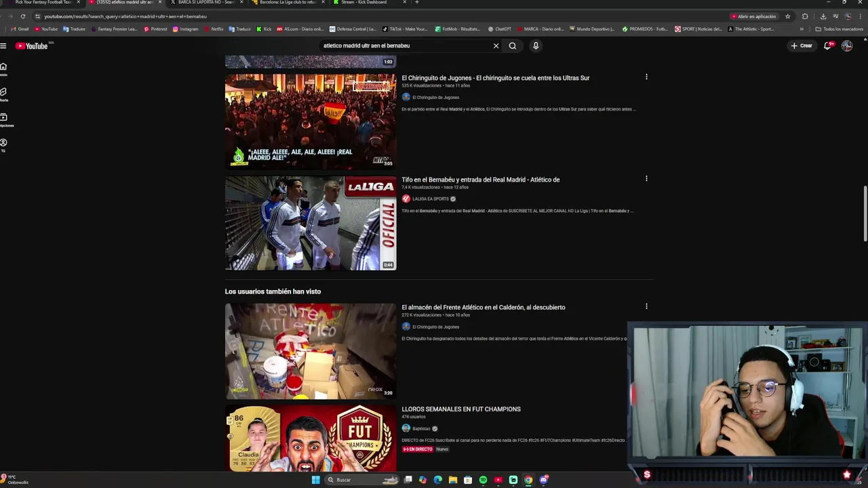This screenshot has height=488, width=868.
Task: Click the magnifier search button
Action: point(513,46)
